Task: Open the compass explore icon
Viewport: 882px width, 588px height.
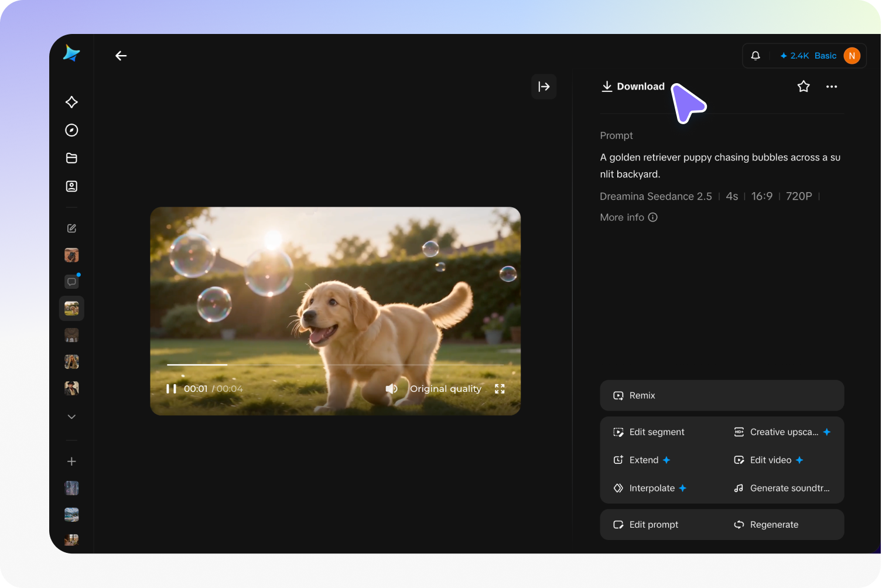Action: point(71,130)
